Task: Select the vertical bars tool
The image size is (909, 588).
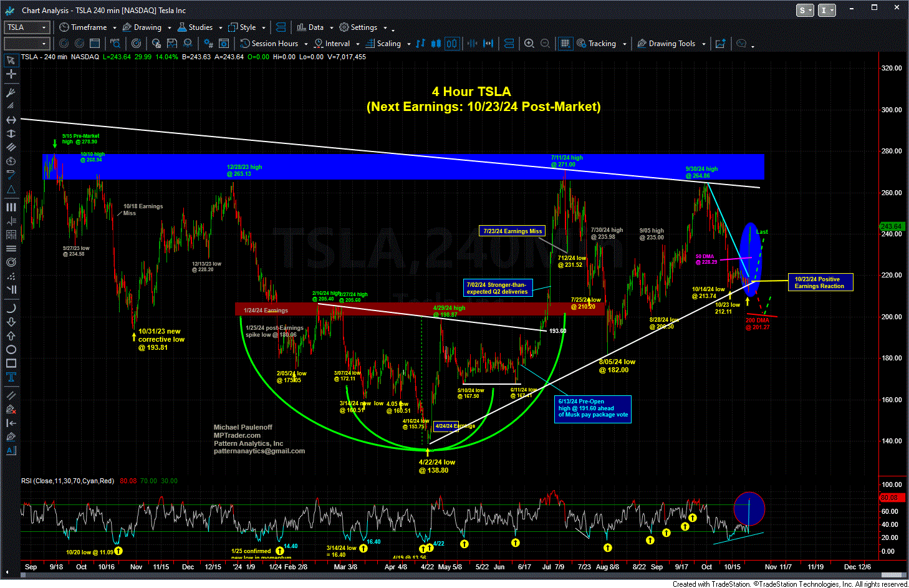Action: pos(11,207)
